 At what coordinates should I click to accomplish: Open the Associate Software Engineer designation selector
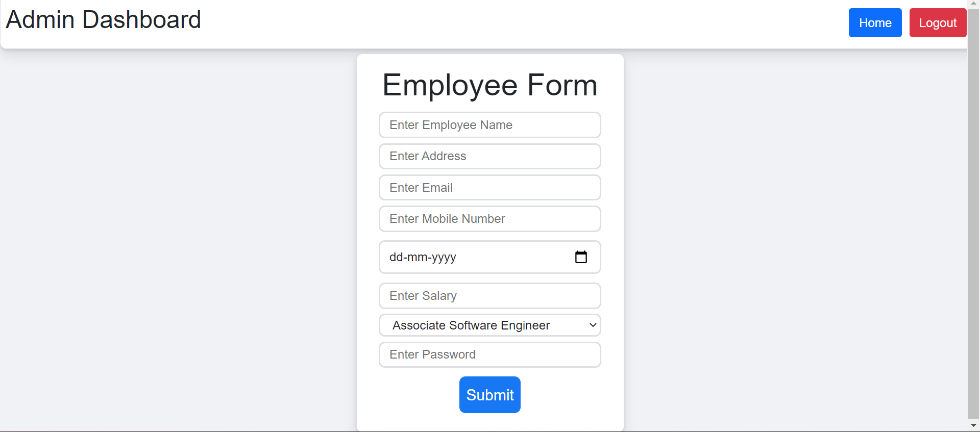pyautogui.click(x=489, y=325)
